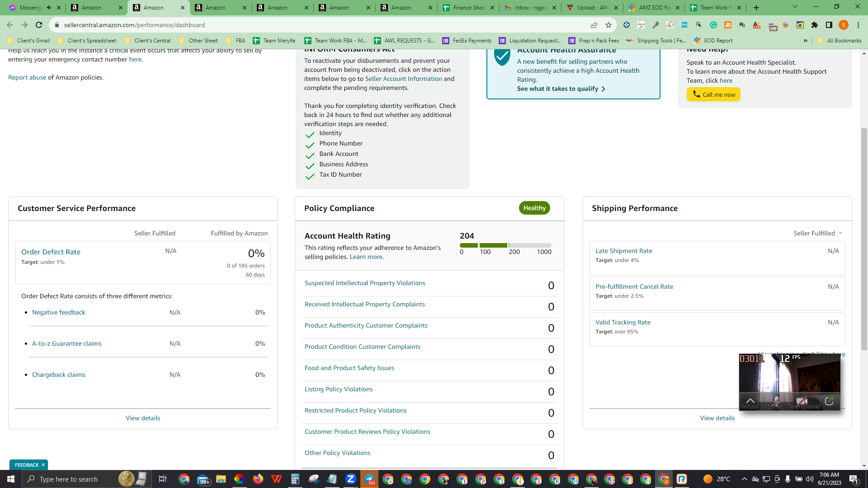Open the Grammarly extension

(713, 25)
